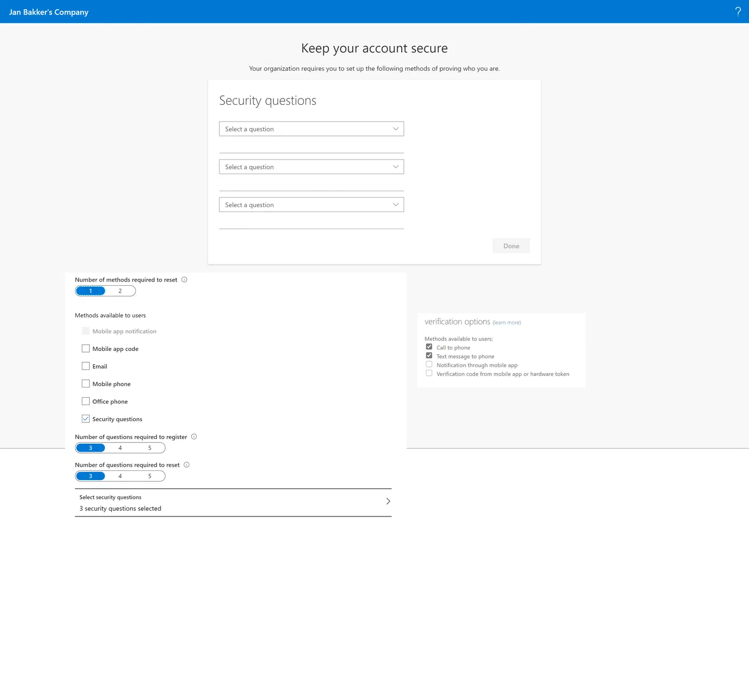Click the 'Methods available to users' label

click(x=110, y=315)
